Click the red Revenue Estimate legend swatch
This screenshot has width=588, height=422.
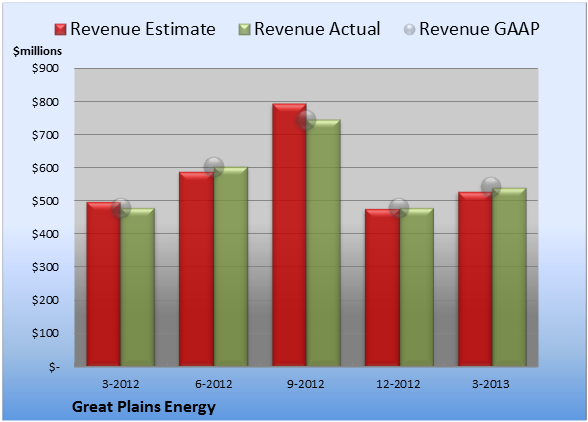point(60,30)
